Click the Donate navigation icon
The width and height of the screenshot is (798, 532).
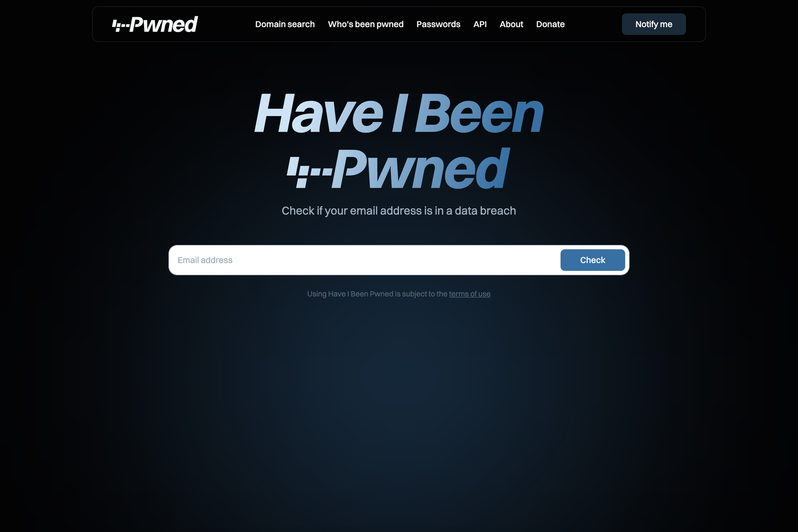click(550, 24)
